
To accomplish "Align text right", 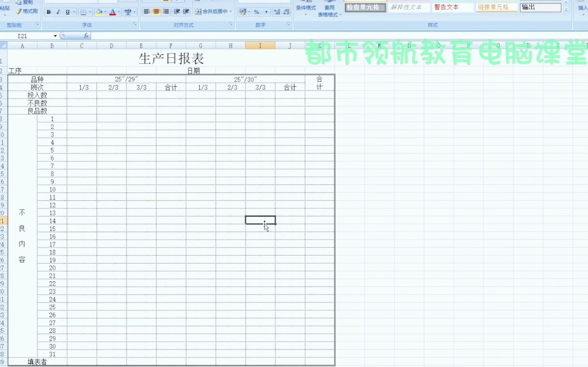I will point(166,12).
